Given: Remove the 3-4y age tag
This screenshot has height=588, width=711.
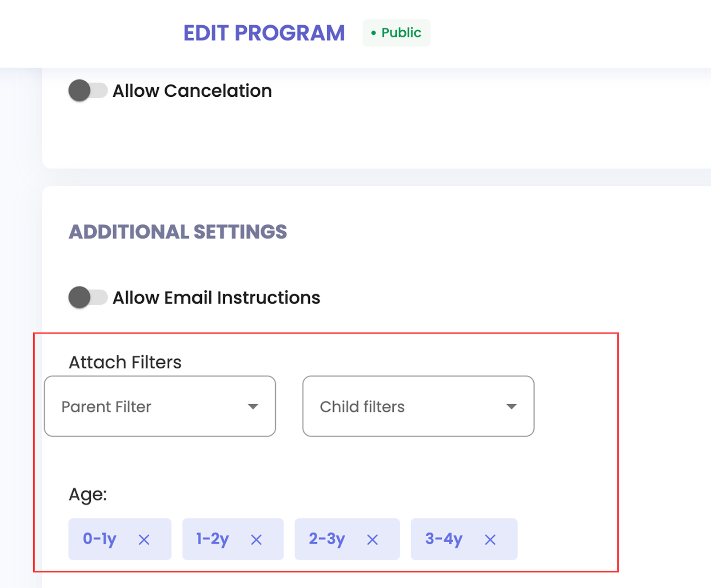Looking at the screenshot, I should (490, 540).
